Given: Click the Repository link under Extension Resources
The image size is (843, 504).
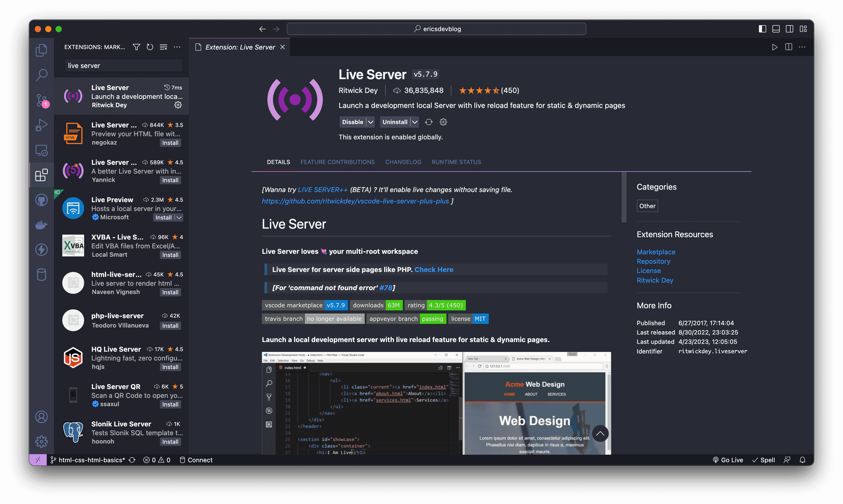Looking at the screenshot, I should pos(653,261).
